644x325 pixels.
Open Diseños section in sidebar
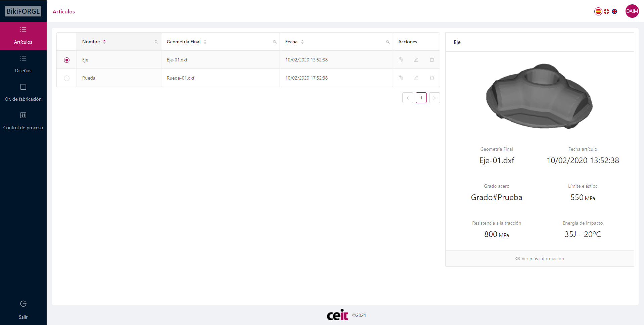tap(23, 64)
